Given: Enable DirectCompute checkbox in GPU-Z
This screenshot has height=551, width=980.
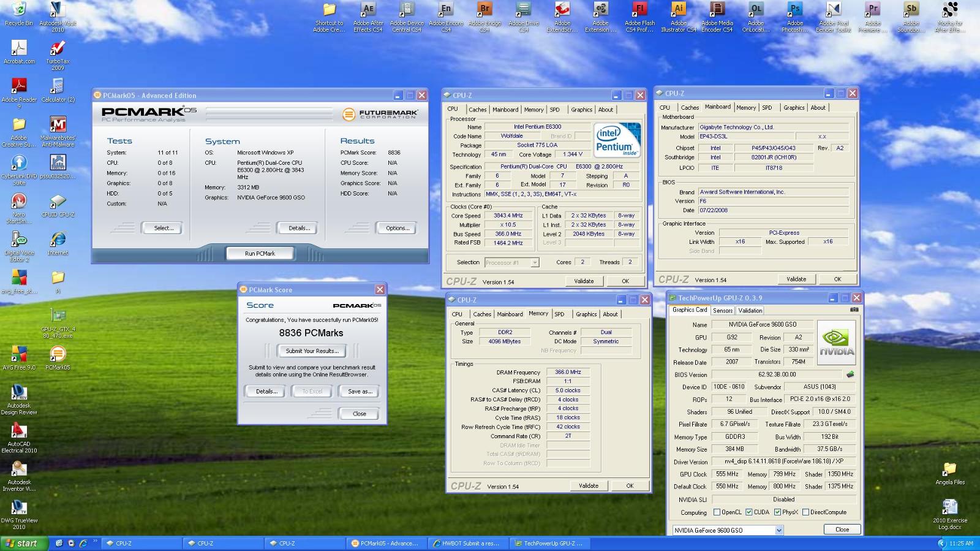Looking at the screenshot, I should 805,512.
